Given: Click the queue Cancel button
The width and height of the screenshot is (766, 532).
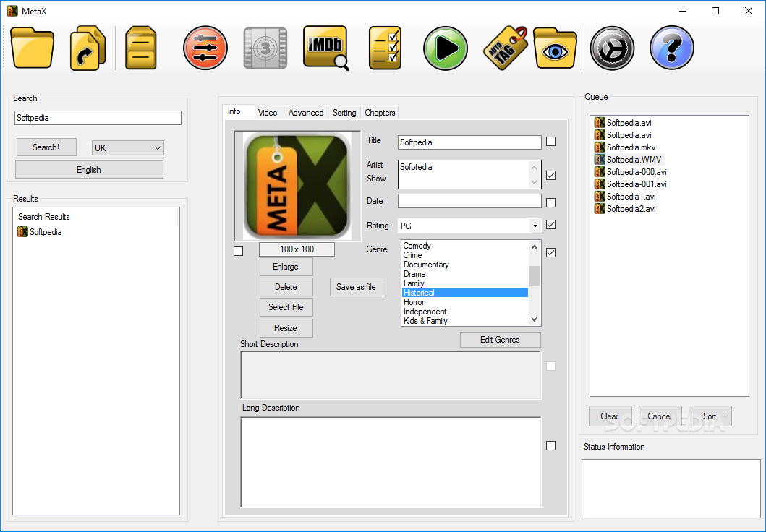Looking at the screenshot, I should coord(660,416).
